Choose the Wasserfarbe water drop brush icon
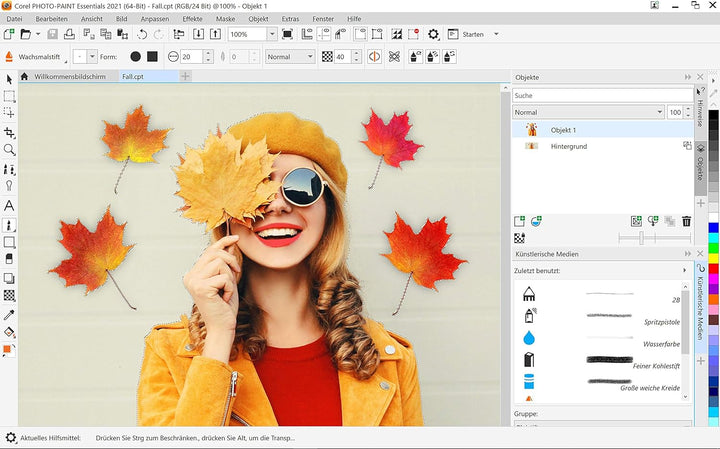This screenshot has height=449, width=720. [529, 338]
